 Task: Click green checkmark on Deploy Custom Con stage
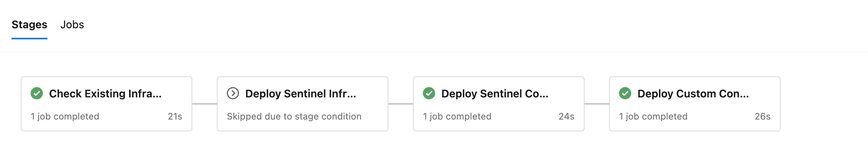pyautogui.click(x=625, y=93)
